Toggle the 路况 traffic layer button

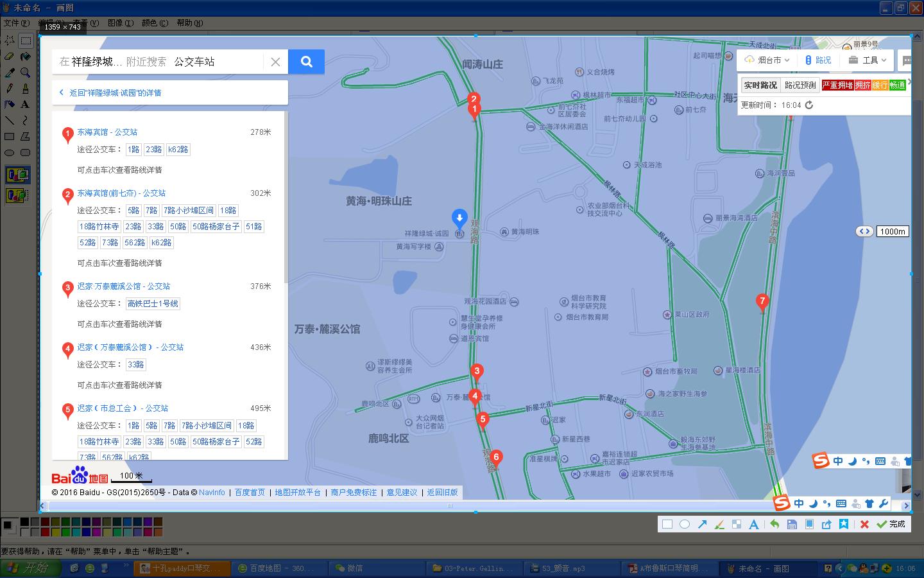point(818,60)
